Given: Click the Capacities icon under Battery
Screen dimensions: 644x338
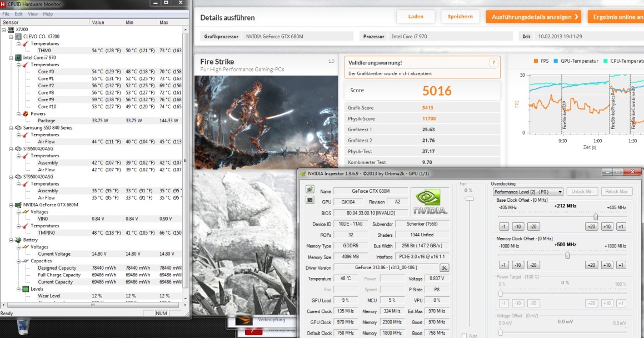Looking at the screenshot, I should click(26, 261).
